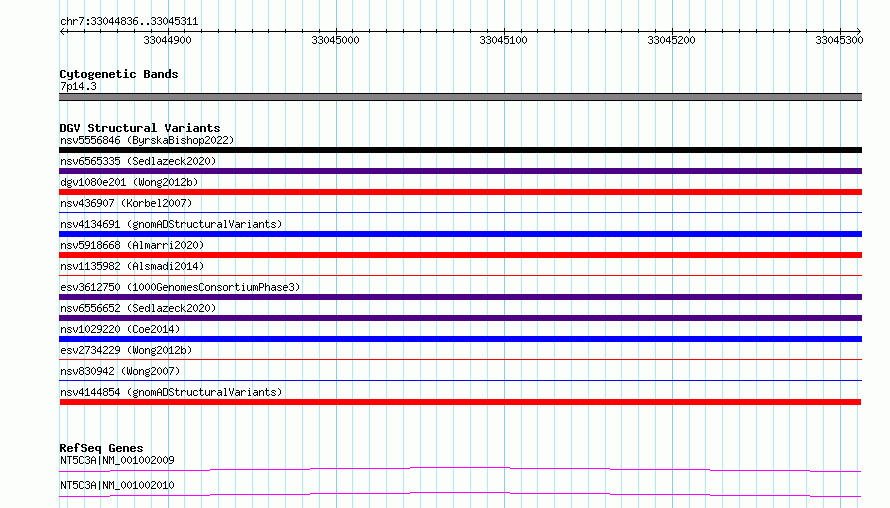Screen dimensions: 890x508
Task: Open variant nsv6565335 (Sedlazeck2020)
Action: tap(138, 161)
